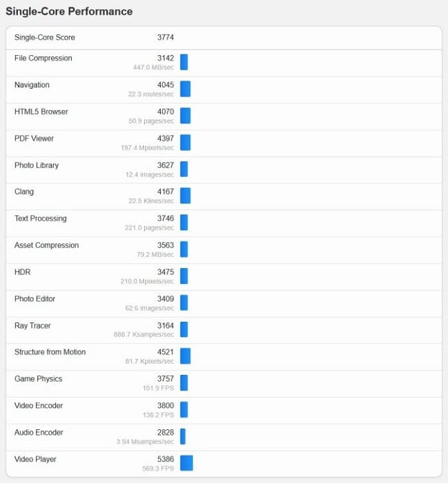Click the PDF Viewer label

coord(34,138)
